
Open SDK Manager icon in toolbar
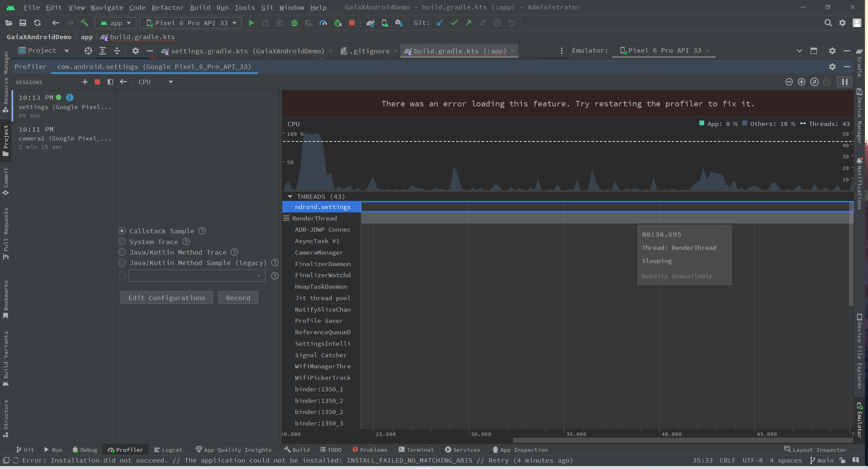click(399, 23)
